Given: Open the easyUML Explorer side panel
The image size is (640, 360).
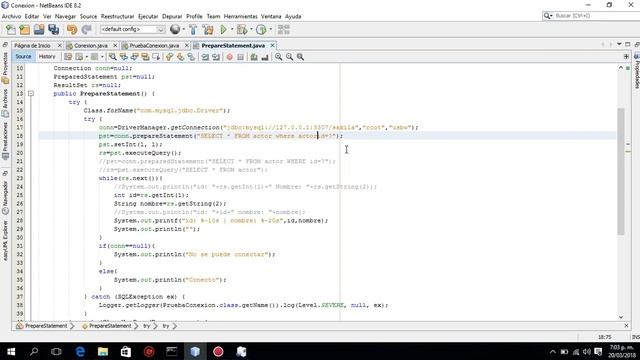Looking at the screenshot, I should tap(5, 240).
